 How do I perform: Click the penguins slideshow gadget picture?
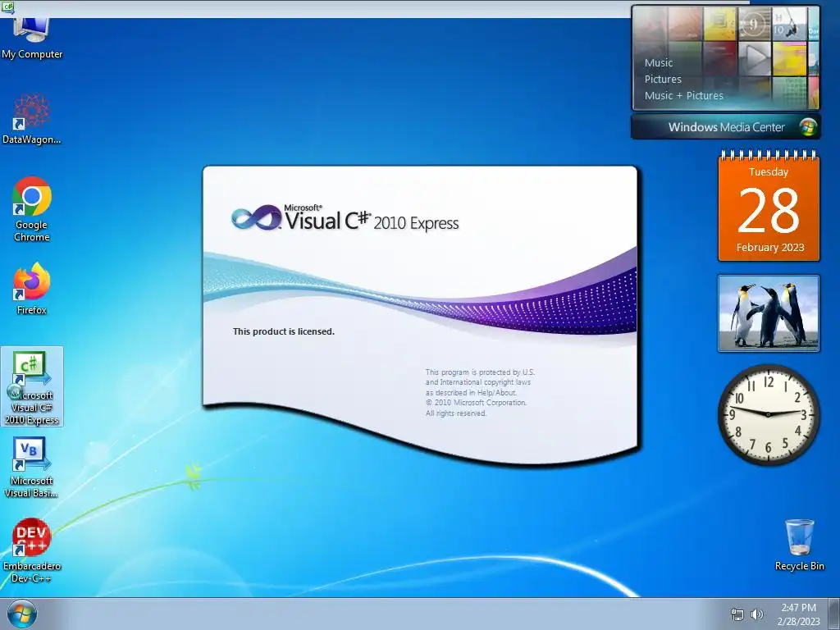[x=769, y=313]
